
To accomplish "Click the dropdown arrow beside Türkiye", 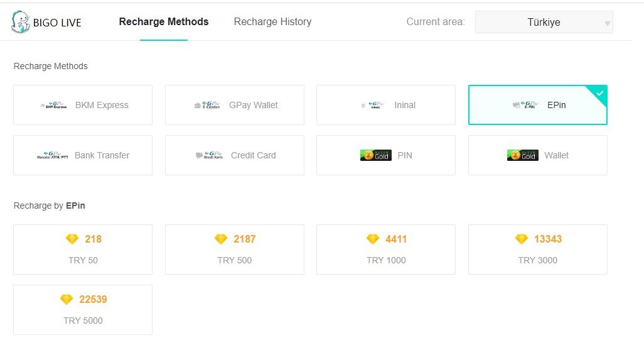I will (x=607, y=23).
